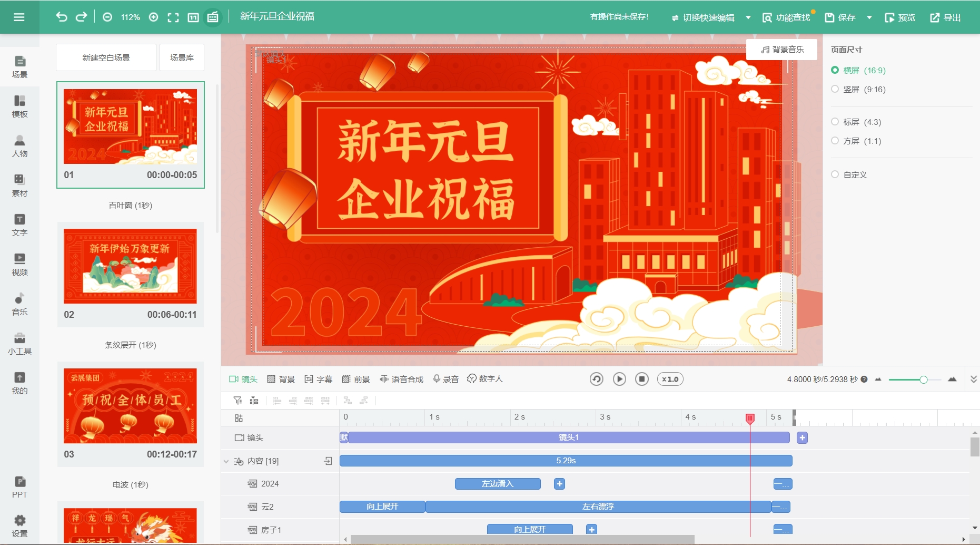Select 方屏 (1:1) page size
980x545 pixels.
(856, 141)
